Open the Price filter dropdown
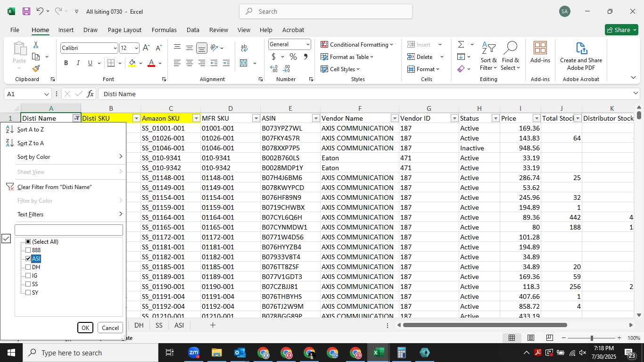Screen dimensions: 644x362 click(x=537, y=118)
